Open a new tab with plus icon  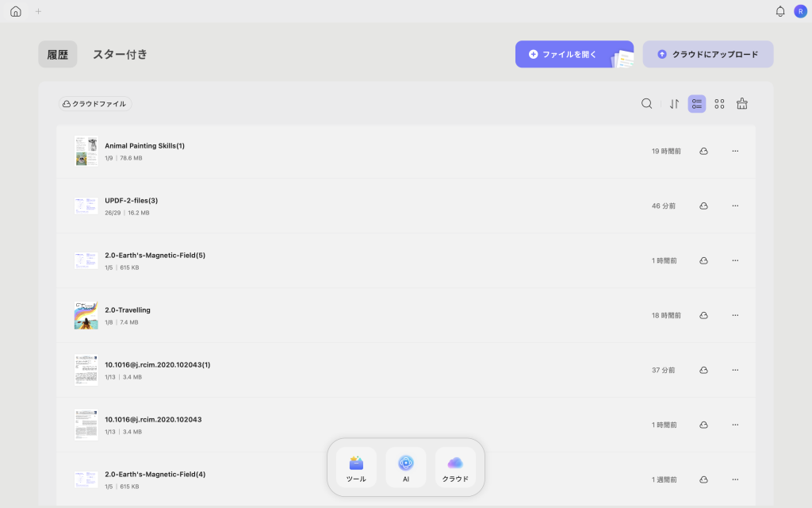(38, 11)
